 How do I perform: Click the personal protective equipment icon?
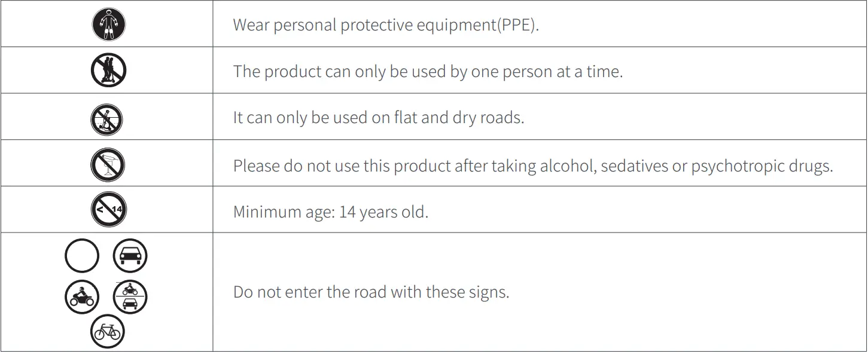pyautogui.click(x=109, y=25)
